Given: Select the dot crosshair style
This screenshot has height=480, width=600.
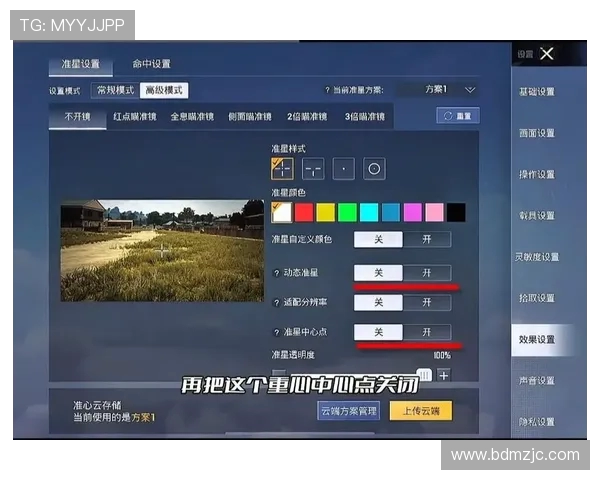Looking at the screenshot, I should tap(344, 168).
